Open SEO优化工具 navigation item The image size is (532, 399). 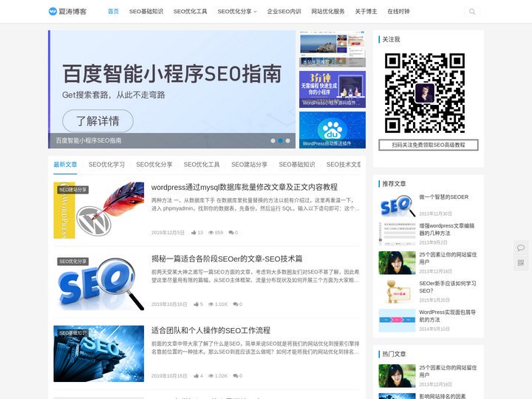pyautogui.click(x=190, y=12)
